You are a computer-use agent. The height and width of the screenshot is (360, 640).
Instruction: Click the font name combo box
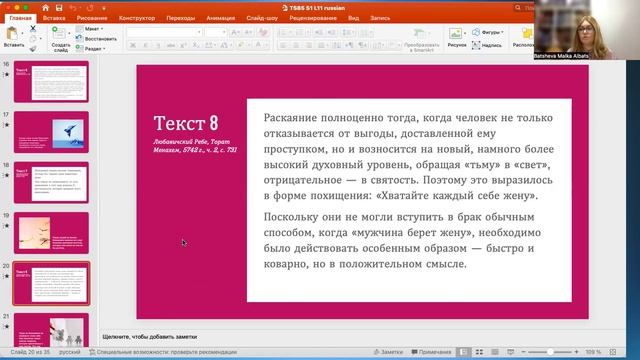point(164,32)
